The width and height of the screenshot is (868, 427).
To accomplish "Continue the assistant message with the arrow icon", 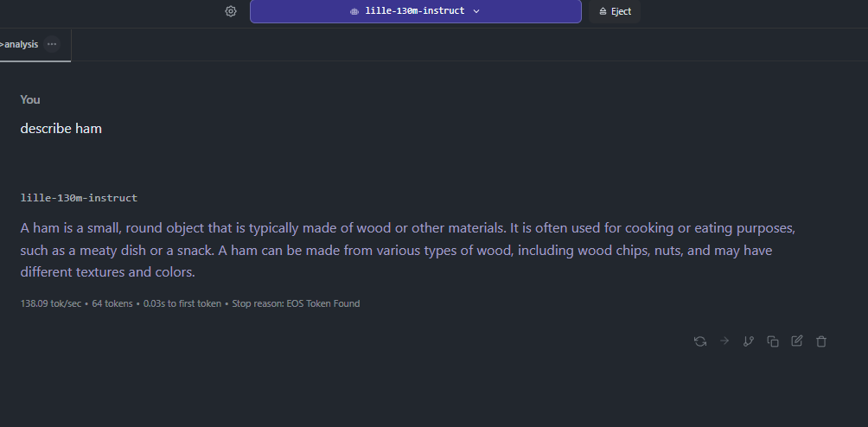I will (724, 341).
